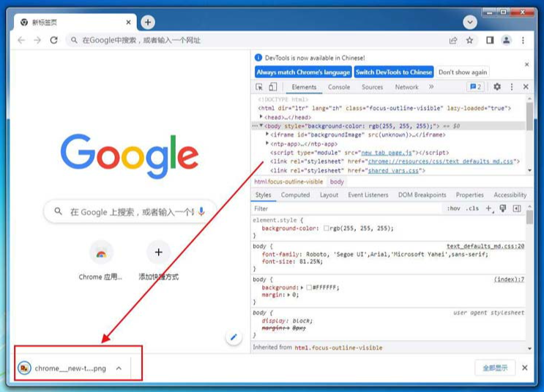Show more DevTools tabs via chevron
Image resolution: width=544 pixels, height=392 pixels.
coord(431,87)
